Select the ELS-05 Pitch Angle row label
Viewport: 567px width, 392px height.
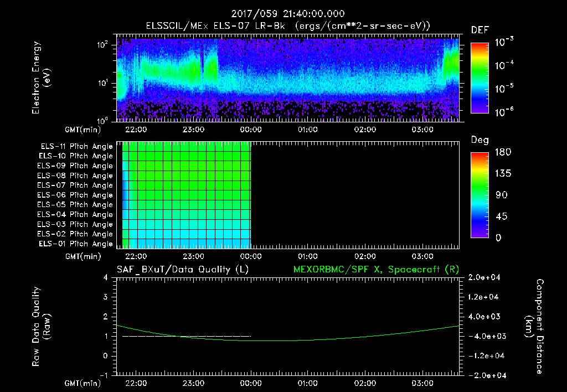click(x=75, y=205)
